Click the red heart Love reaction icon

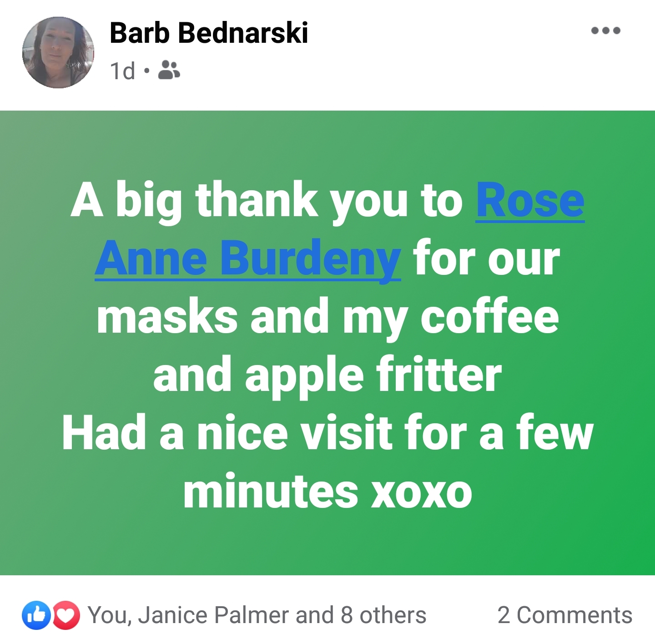pos(66,615)
